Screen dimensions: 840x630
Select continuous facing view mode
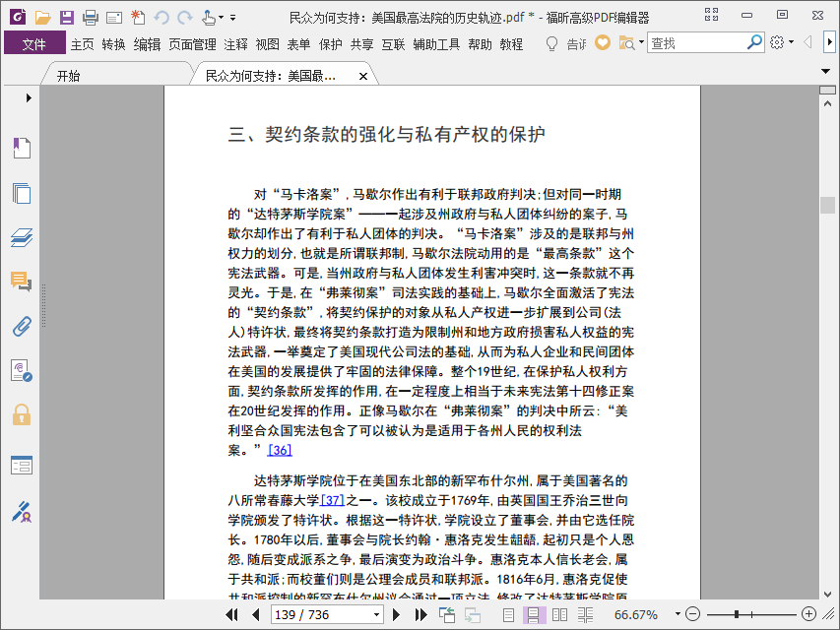[586, 615]
